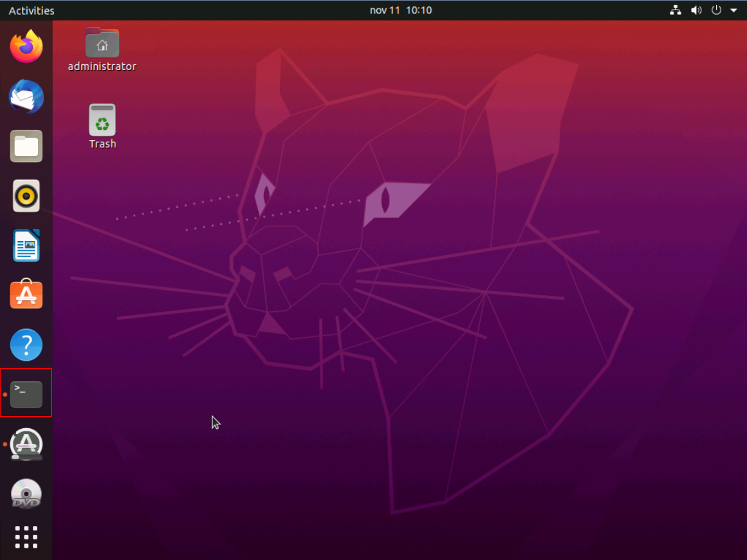Open LibreOffice Writer from the dock

[26, 245]
